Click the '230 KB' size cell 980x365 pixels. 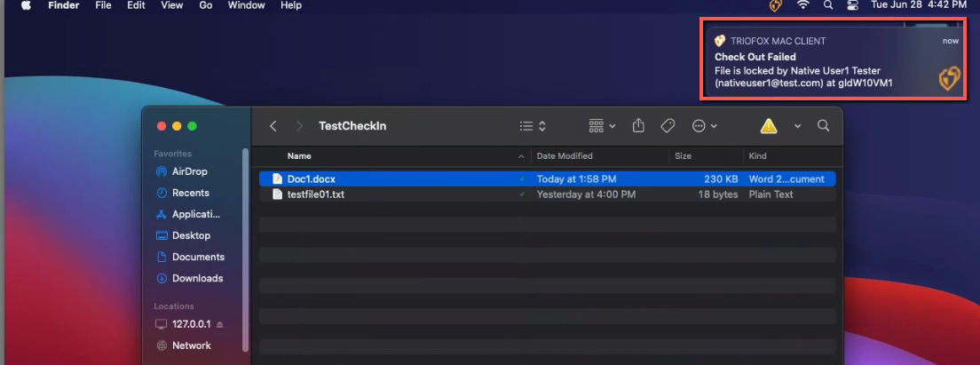[x=722, y=179]
